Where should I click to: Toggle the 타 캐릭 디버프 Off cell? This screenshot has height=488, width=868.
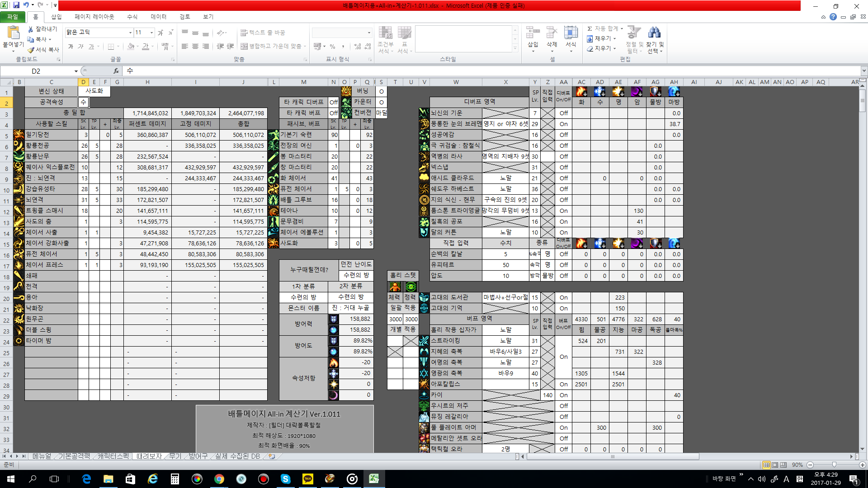coord(334,102)
